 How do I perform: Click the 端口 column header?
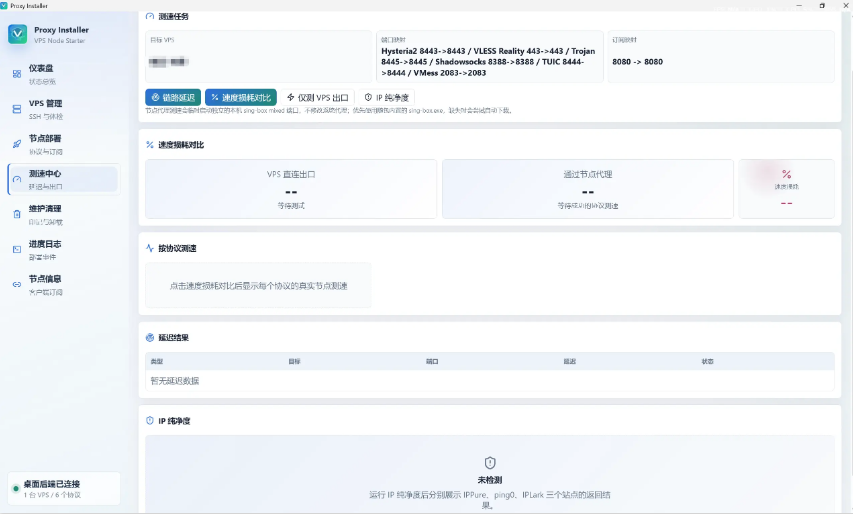(x=432, y=361)
